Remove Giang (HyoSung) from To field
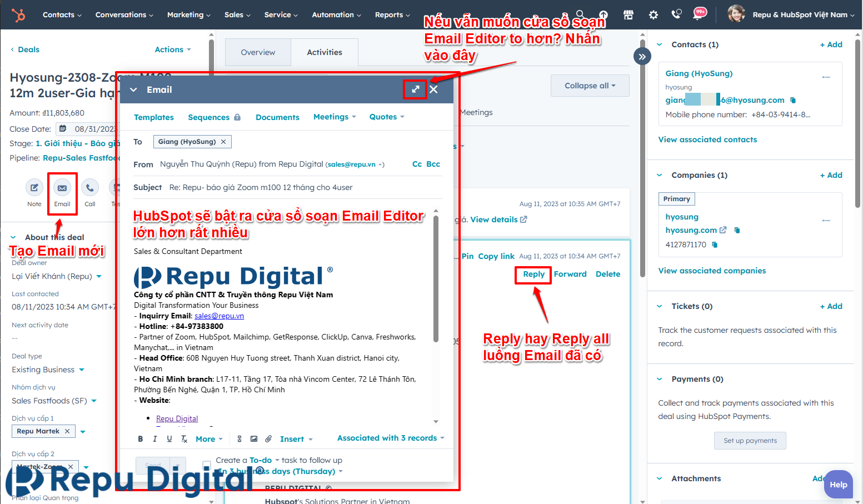The width and height of the screenshot is (863, 504). [x=223, y=142]
